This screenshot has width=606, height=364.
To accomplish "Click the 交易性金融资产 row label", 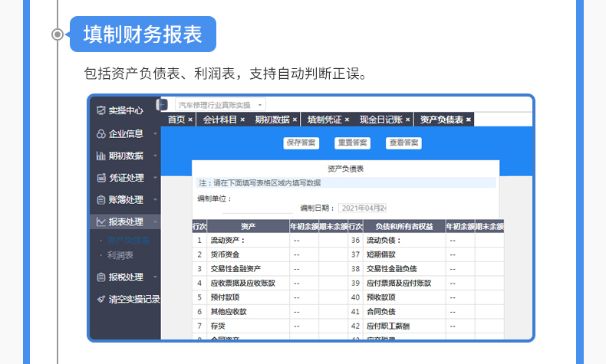I will pyautogui.click(x=235, y=269).
